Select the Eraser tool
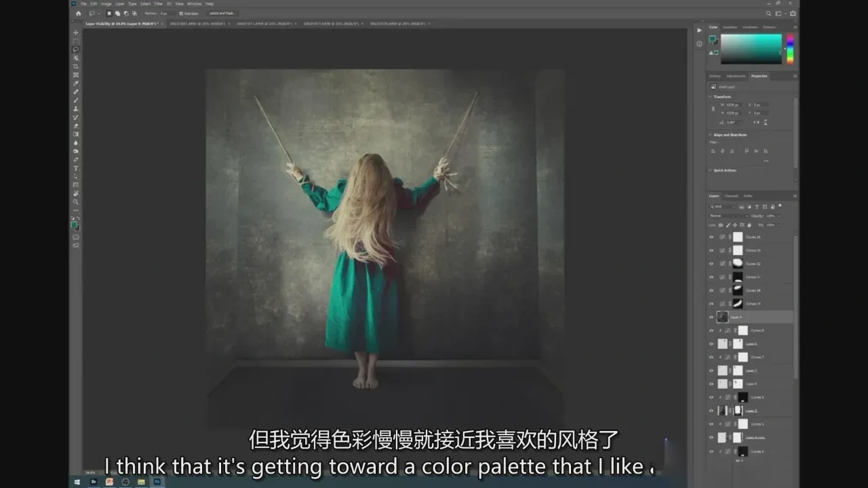This screenshot has width=868, height=488. point(76,125)
